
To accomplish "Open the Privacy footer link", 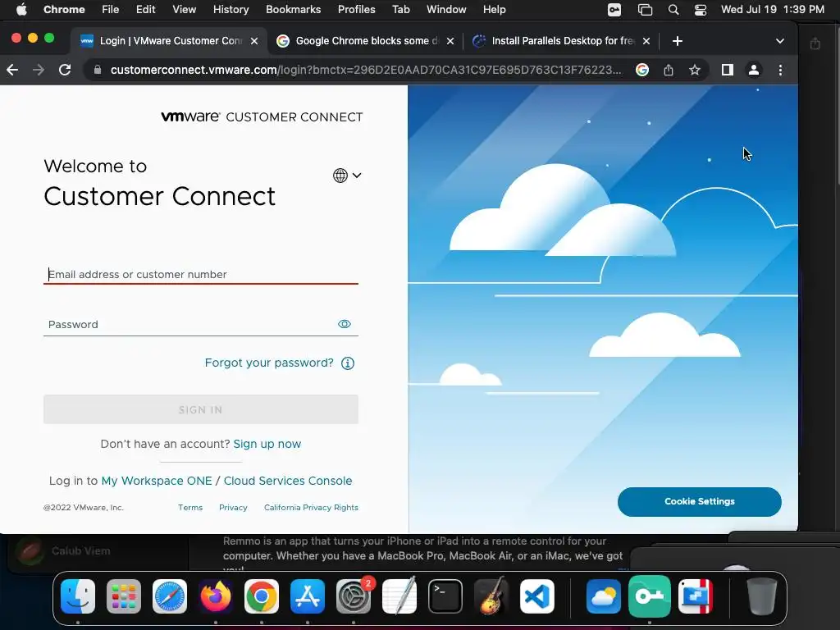I will [x=233, y=507].
